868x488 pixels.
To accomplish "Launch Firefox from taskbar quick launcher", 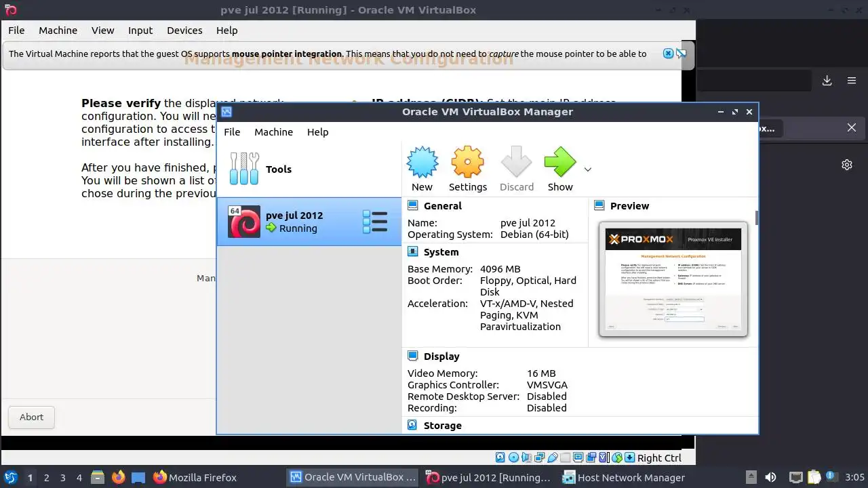I will 118,477.
